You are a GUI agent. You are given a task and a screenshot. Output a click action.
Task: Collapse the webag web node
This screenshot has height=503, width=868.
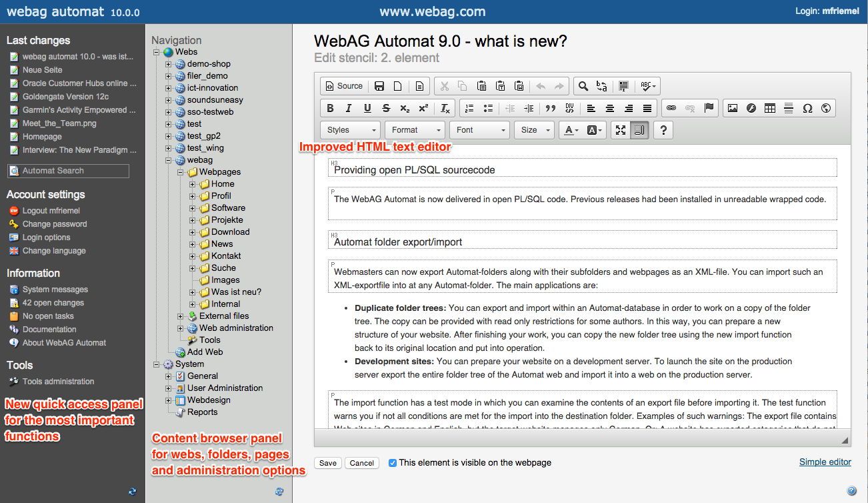click(169, 160)
